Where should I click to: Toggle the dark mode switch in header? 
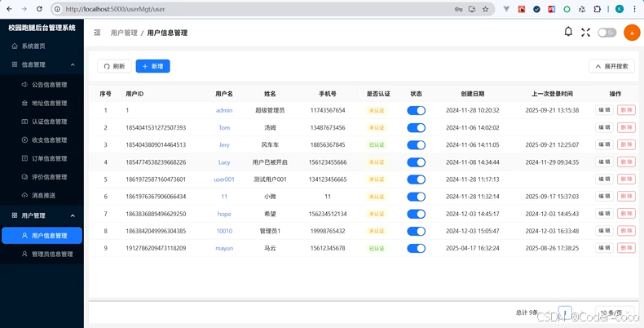click(607, 33)
